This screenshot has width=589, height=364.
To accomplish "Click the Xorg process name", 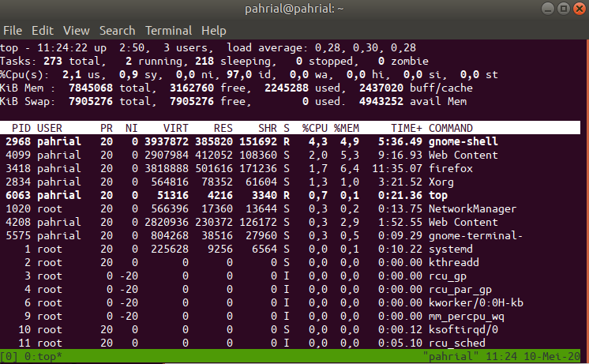I will (441, 182).
